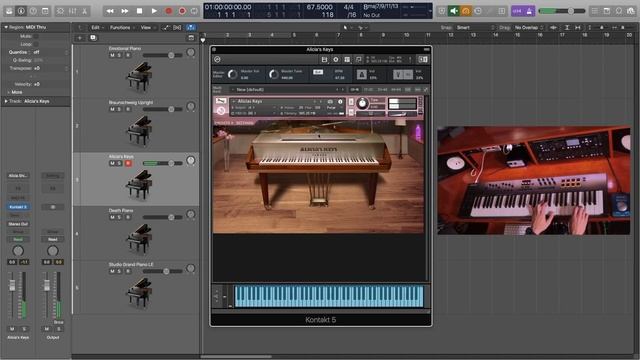Toggle Kontakt minimized view icon
This screenshot has height=360, width=640.
[x=358, y=60]
